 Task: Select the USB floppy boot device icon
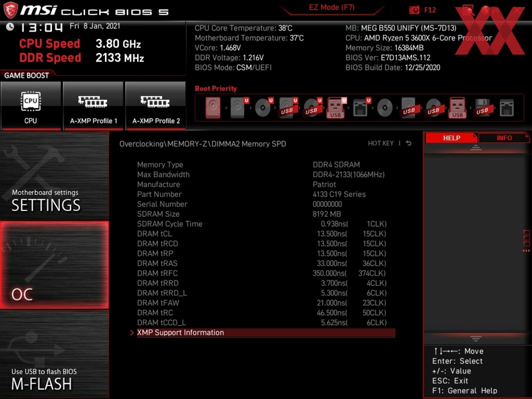coord(482,108)
